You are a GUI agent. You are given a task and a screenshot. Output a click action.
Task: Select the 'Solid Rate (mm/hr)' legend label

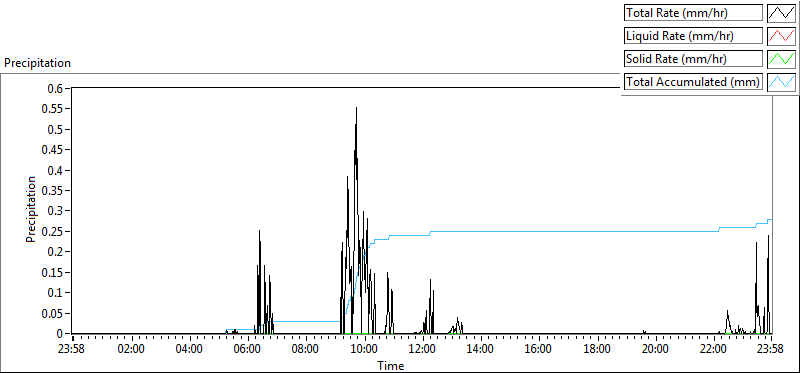click(693, 59)
